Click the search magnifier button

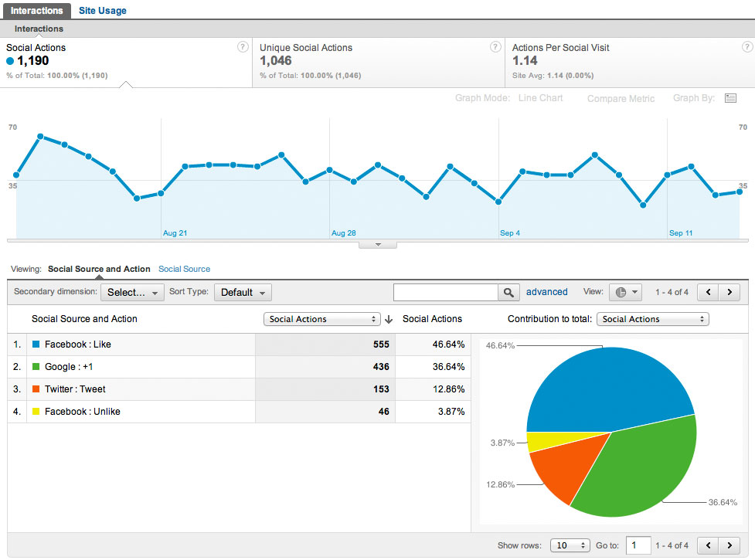(x=508, y=292)
